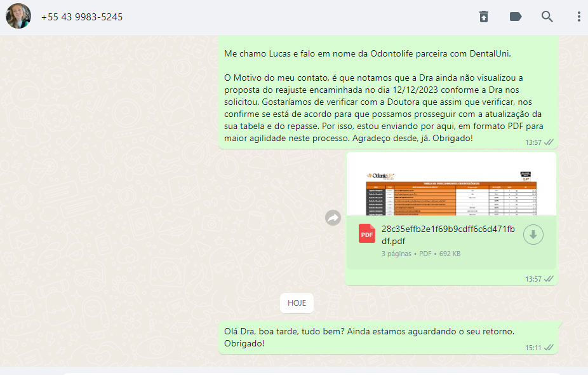Viewport: 588px width, 375px height.
Task: Click the 15:11 message timestamp
Action: click(533, 348)
